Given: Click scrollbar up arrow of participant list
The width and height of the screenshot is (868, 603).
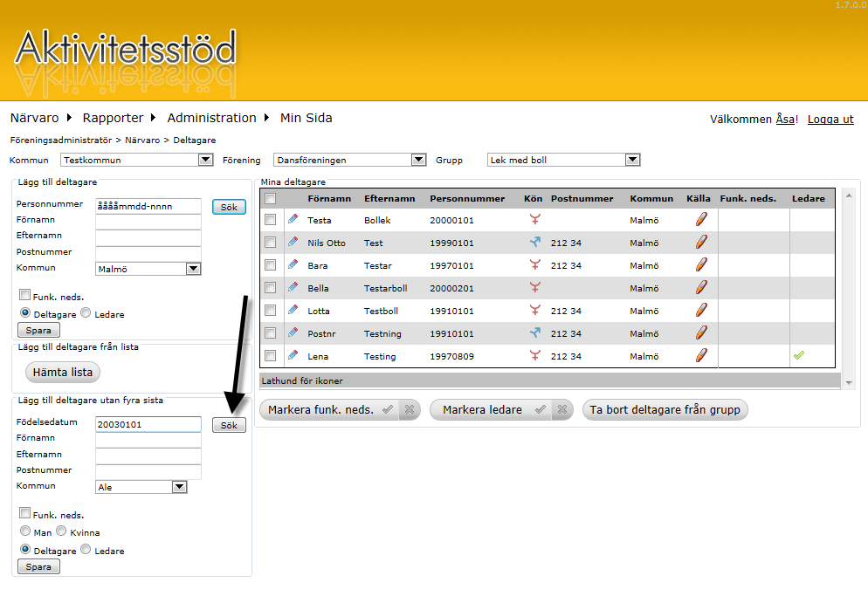Looking at the screenshot, I should click(x=849, y=195).
